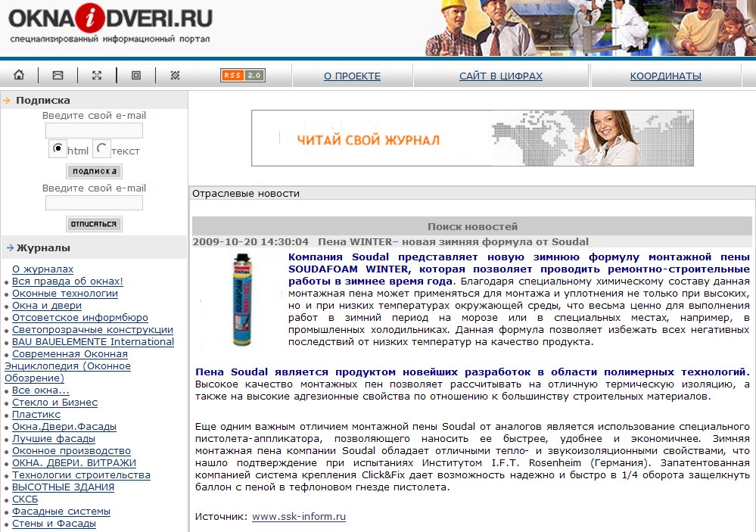Viewport: 756px width, 532px height.
Task: Select the текст format radio button
Action: tap(101, 148)
